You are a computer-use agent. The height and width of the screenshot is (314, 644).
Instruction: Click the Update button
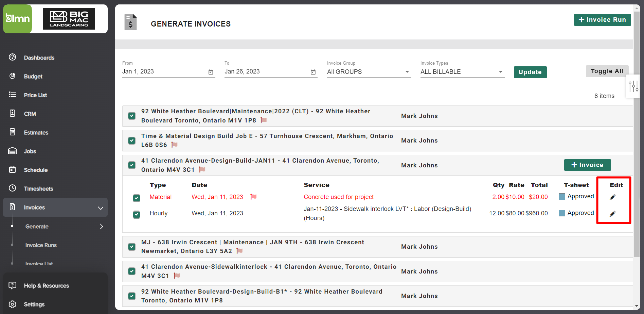(530, 72)
